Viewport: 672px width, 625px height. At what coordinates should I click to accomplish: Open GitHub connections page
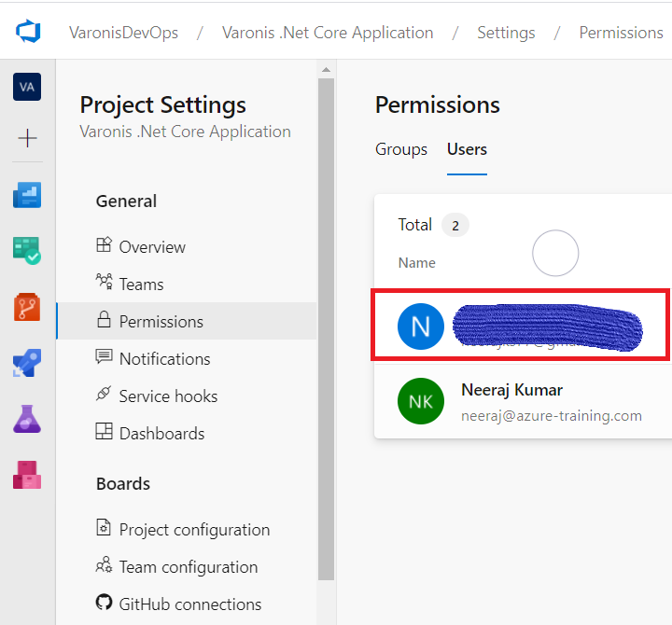[189, 604]
